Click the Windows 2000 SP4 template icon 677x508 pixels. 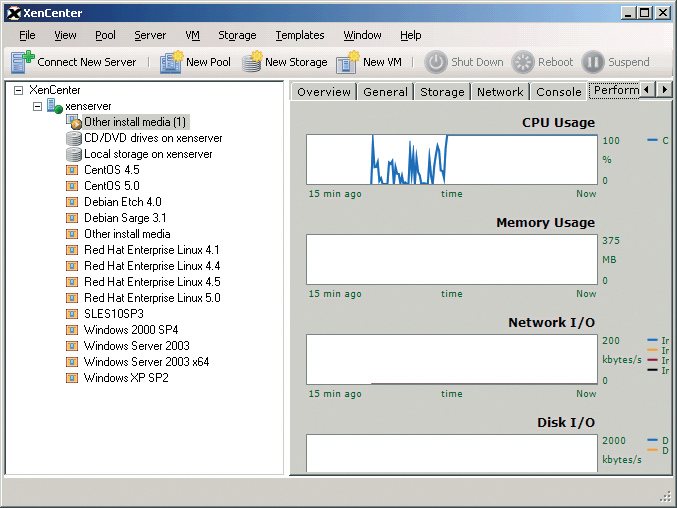72,330
